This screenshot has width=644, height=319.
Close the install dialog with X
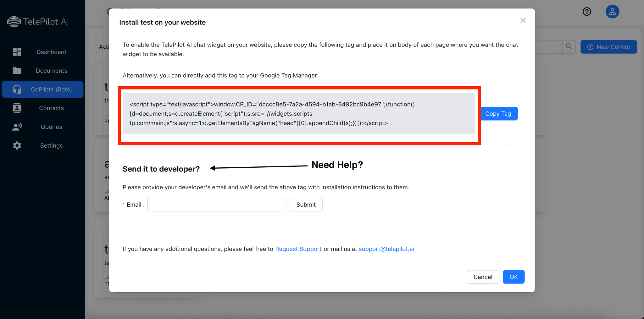[x=523, y=20]
